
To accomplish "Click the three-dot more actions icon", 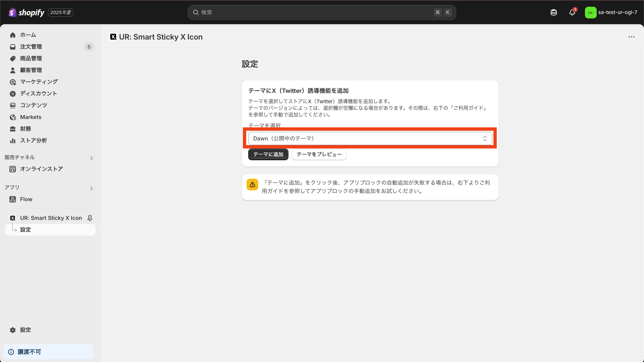I will (x=632, y=37).
